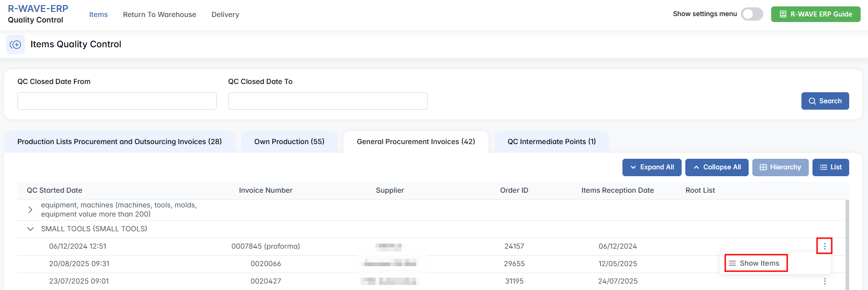Open Return To Warehouse navigation link

[x=159, y=15]
